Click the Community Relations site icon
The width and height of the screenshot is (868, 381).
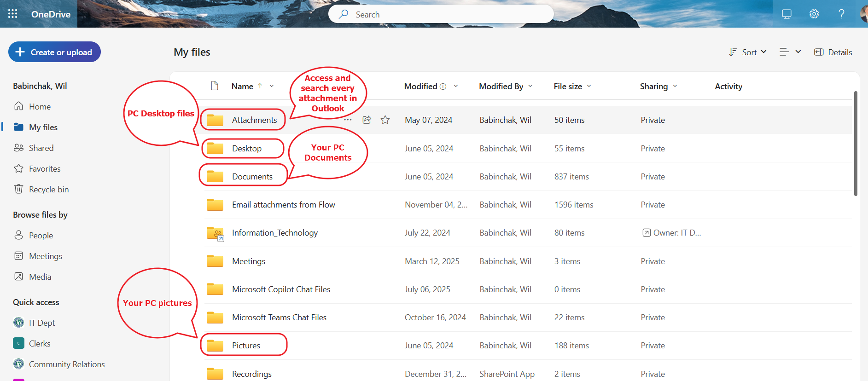pos(18,364)
